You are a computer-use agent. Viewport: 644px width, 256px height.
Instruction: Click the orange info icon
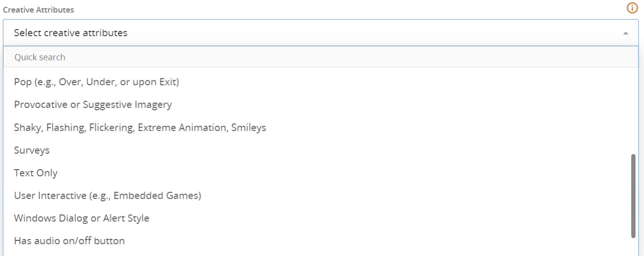[x=632, y=8]
